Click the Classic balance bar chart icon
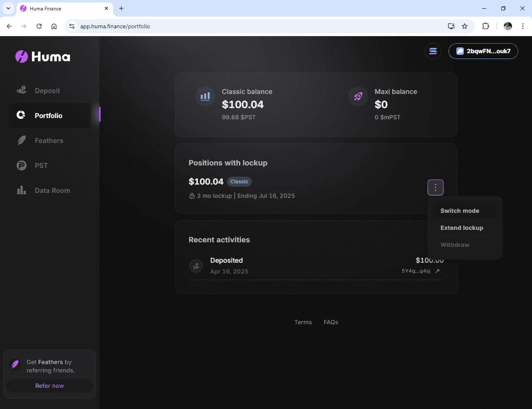The width and height of the screenshot is (532, 409). point(205,96)
